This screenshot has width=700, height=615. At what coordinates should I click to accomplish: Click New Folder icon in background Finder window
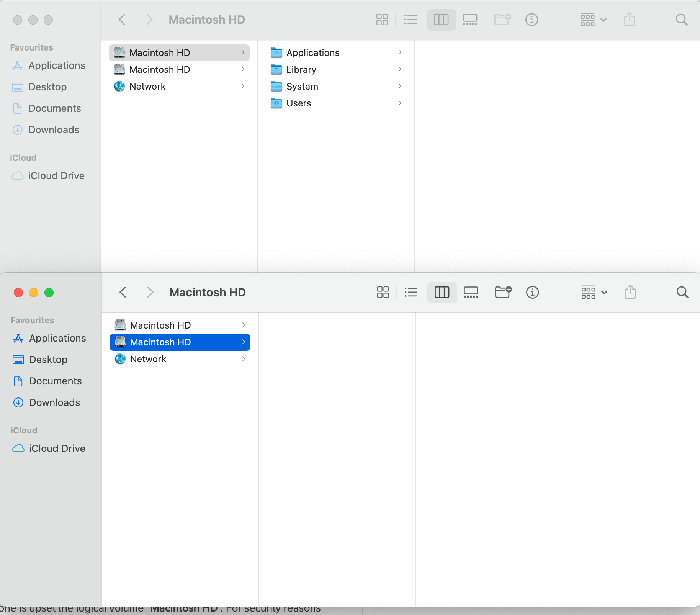(502, 20)
